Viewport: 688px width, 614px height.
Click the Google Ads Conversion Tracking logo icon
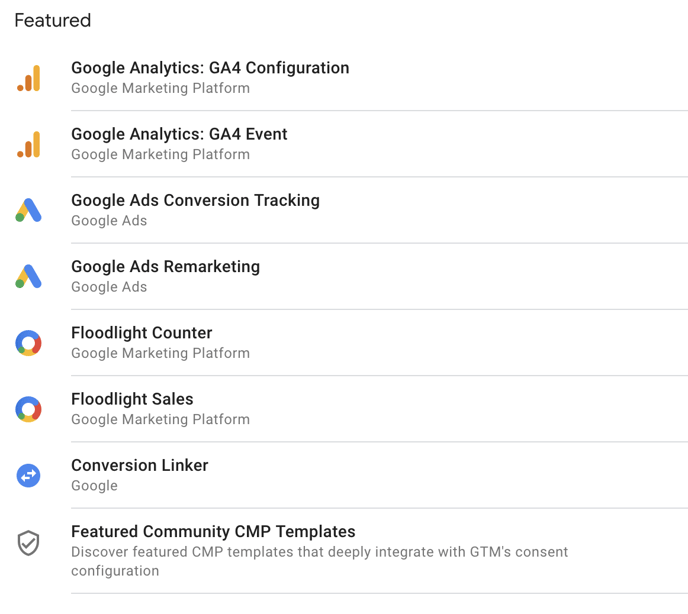(x=29, y=210)
